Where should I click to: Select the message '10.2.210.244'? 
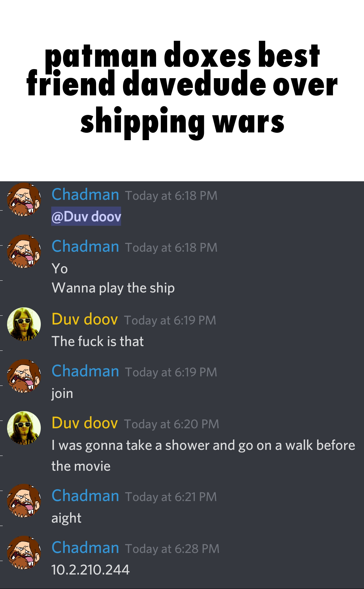(x=90, y=570)
